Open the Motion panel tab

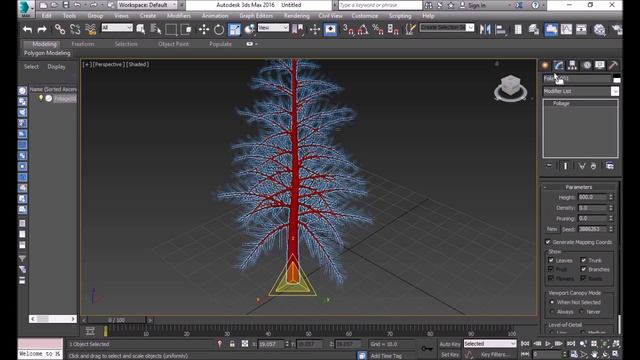[586, 65]
